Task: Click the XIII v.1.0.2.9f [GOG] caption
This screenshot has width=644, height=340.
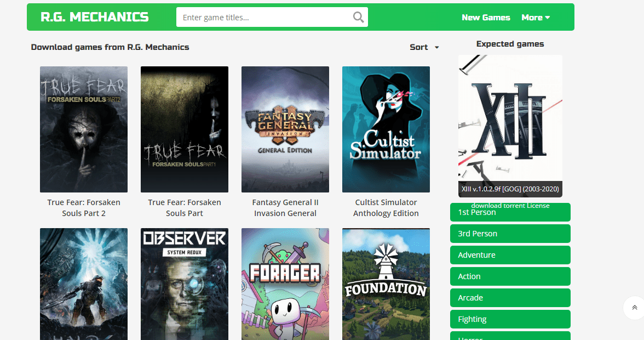Action: [510, 189]
